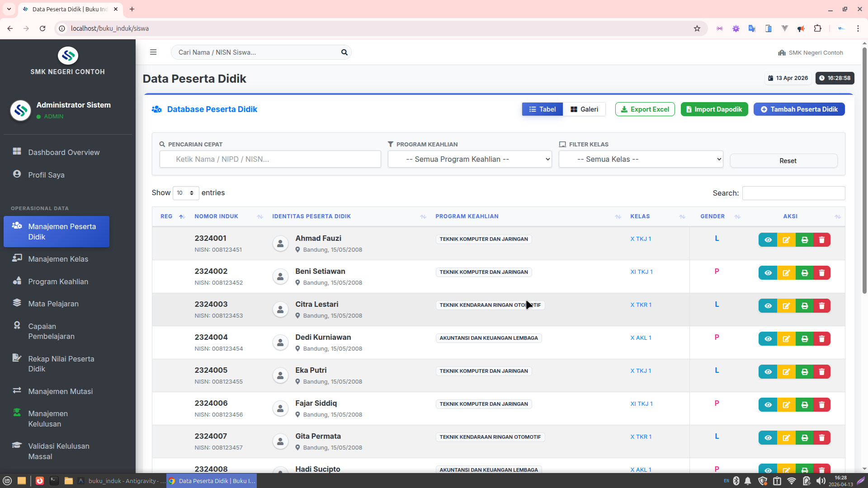
Task: Open the Show entries count dropdown
Action: [x=185, y=193]
